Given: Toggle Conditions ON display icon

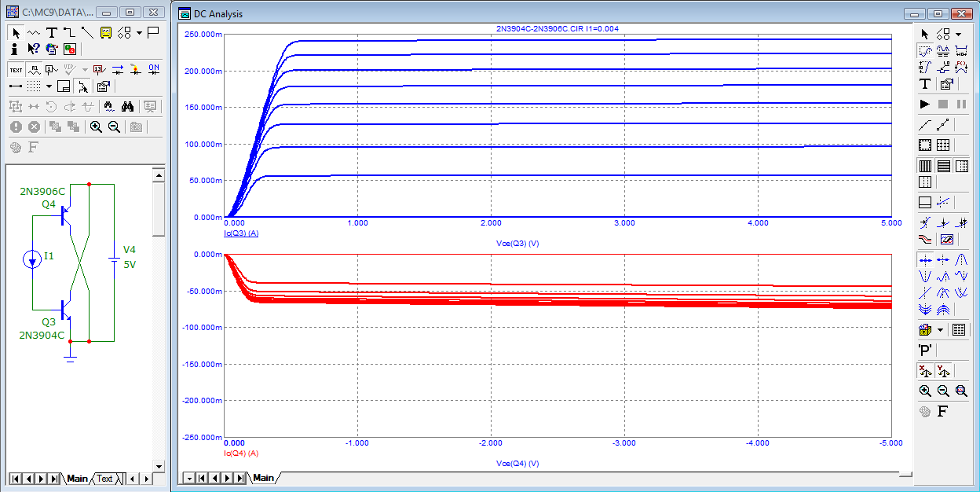Looking at the screenshot, I should (154, 69).
